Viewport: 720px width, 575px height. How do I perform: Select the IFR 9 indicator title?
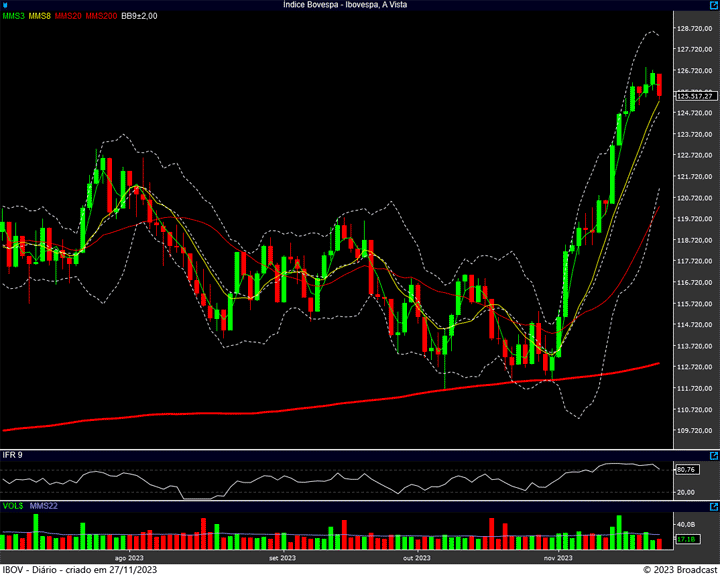point(13,455)
